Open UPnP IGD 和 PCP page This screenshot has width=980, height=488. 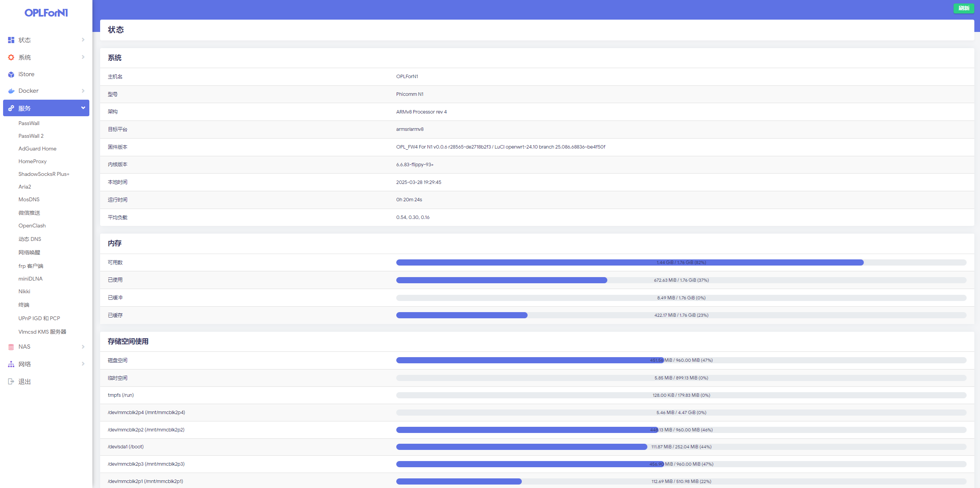click(x=39, y=318)
